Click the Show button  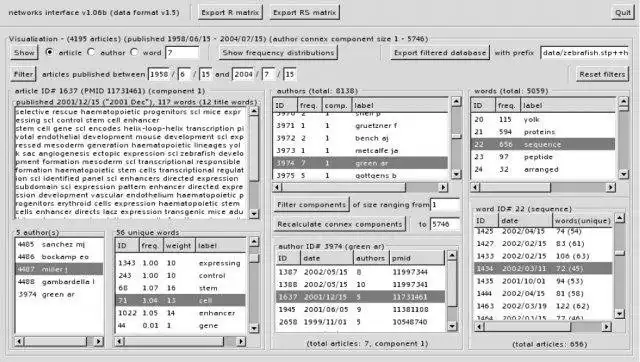[x=24, y=53]
